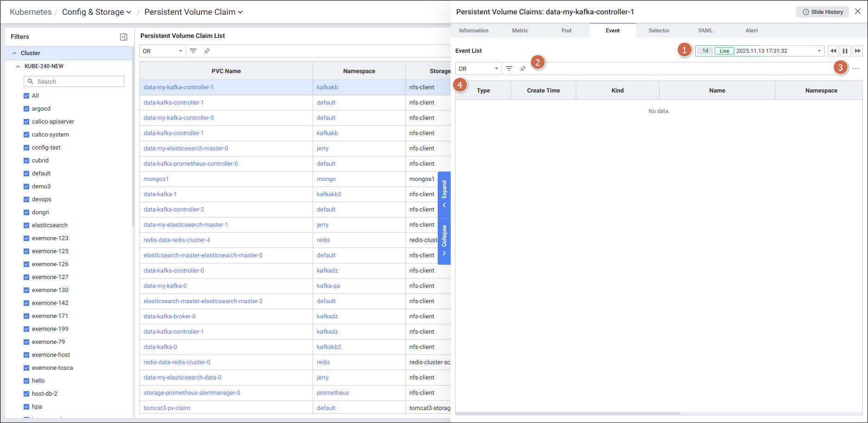
Task: Collapse the Filters panel icon
Action: (x=124, y=37)
